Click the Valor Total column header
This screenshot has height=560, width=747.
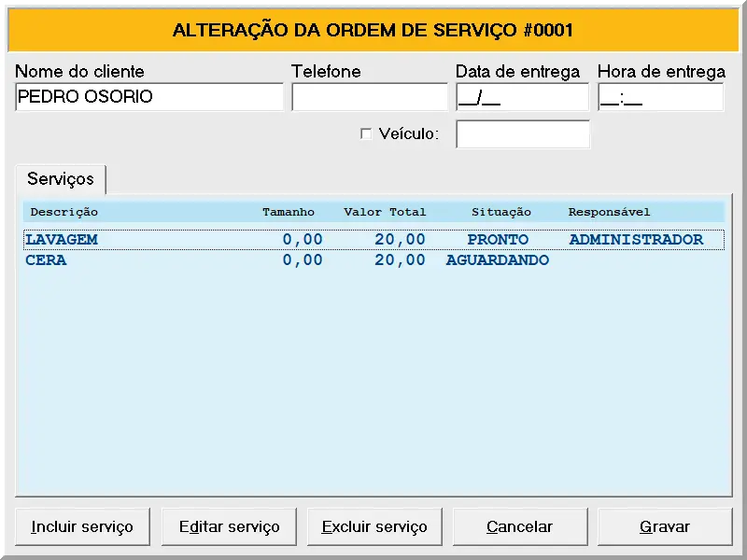[385, 212]
